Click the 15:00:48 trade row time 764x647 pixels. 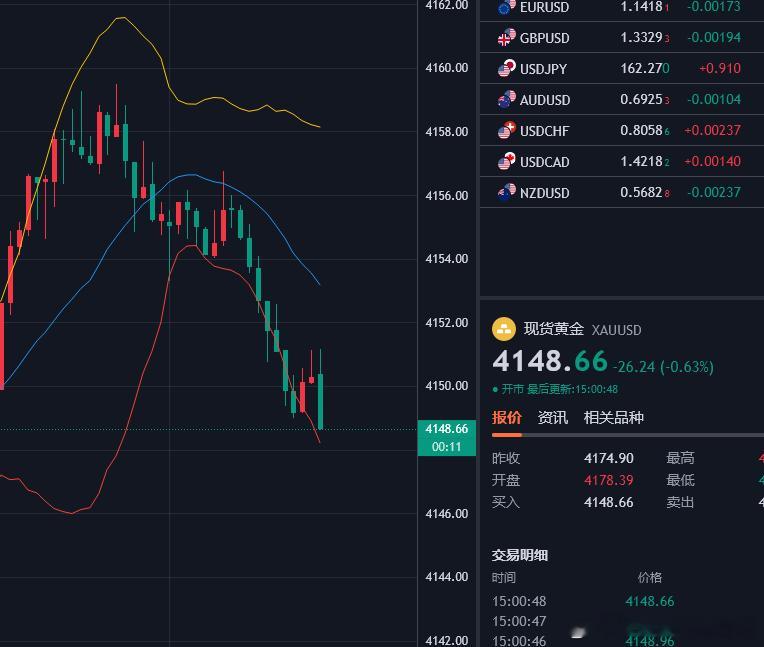tap(519, 601)
